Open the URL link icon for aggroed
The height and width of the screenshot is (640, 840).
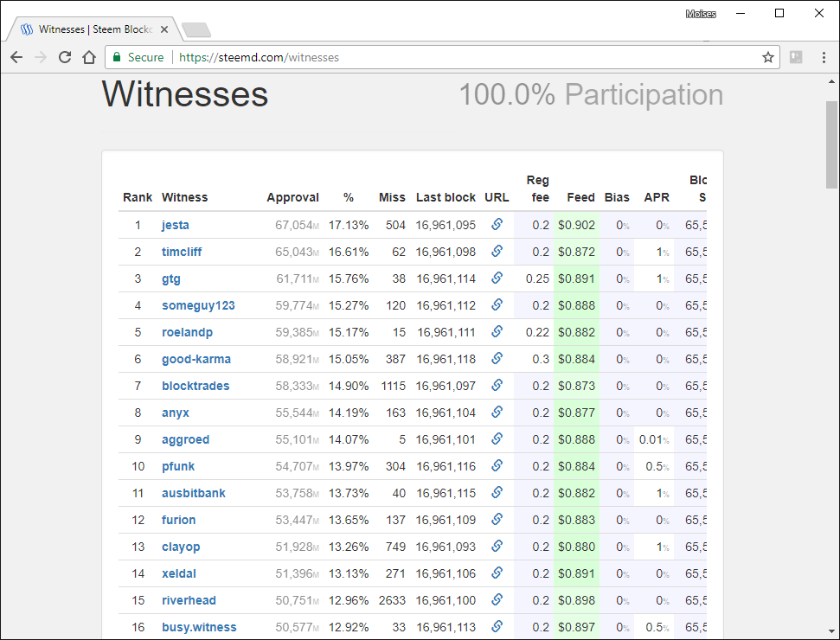[497, 438]
